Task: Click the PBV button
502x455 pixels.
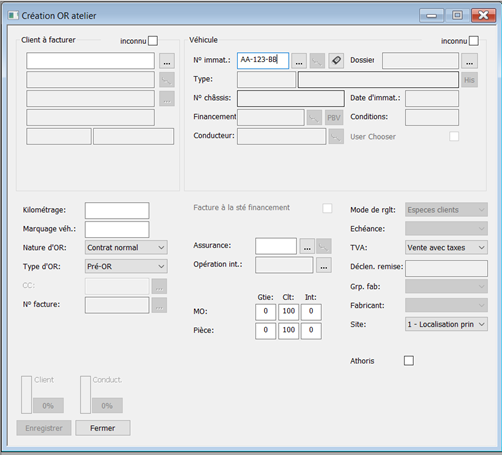Action: point(334,117)
